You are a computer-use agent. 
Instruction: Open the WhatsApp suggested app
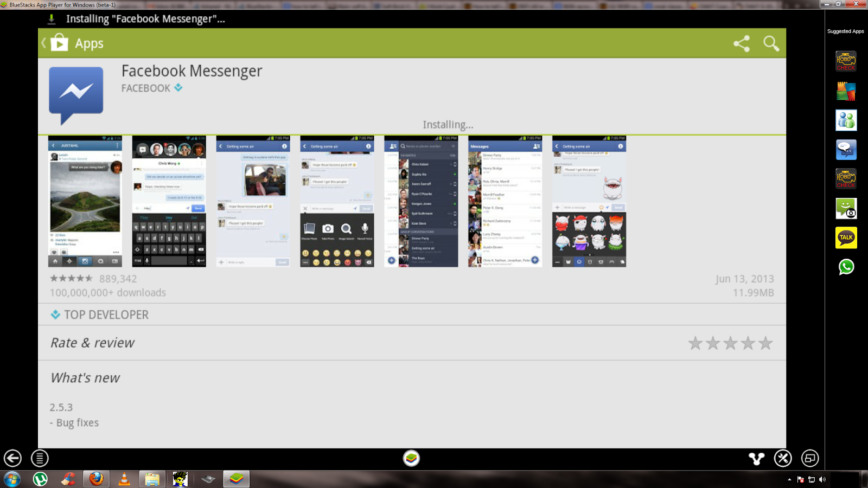pyautogui.click(x=846, y=267)
